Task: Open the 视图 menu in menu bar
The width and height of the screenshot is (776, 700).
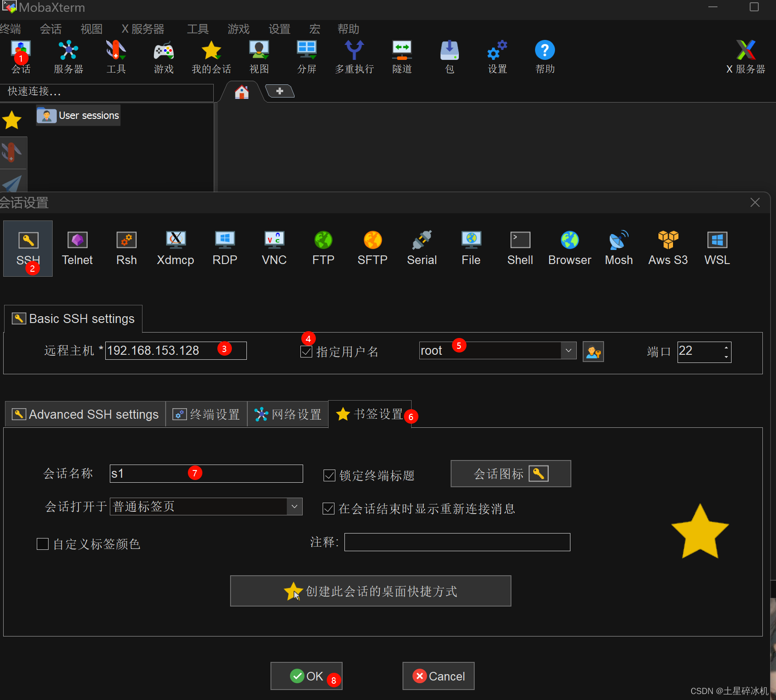Action: 92,29
